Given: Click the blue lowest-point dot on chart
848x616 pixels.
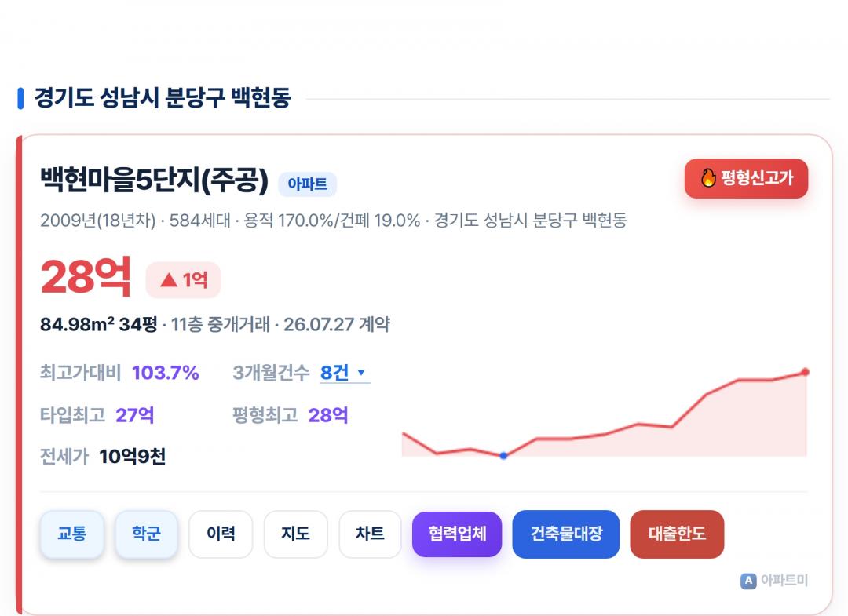Looking at the screenshot, I should pyautogui.click(x=503, y=455).
